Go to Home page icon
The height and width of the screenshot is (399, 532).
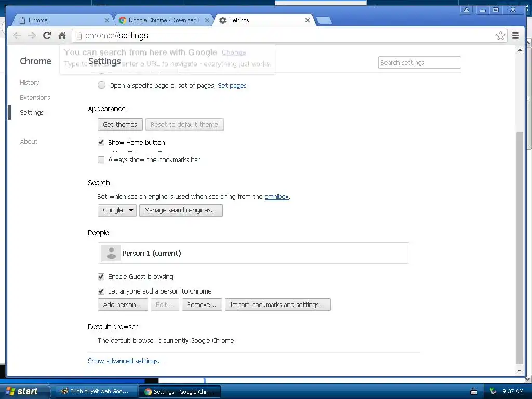(62, 36)
